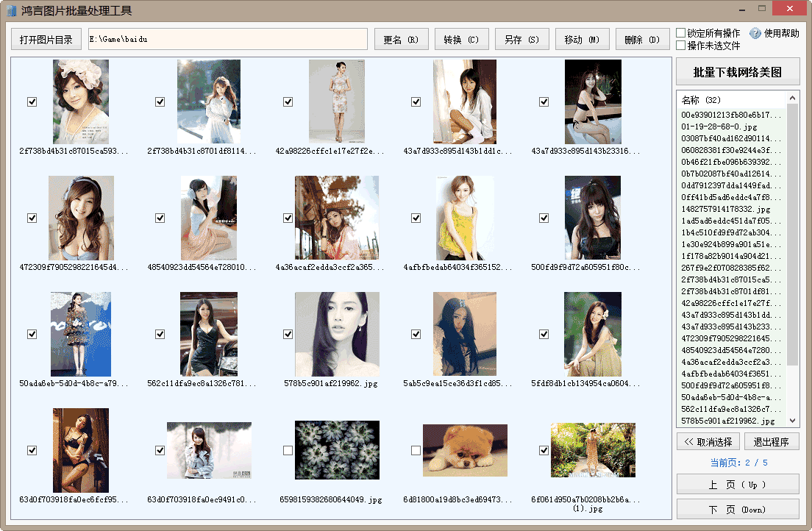The image size is (812, 531).
Task: Uncheck image 578b5c901af219962.jpg checkbox
Action: pyautogui.click(x=288, y=334)
